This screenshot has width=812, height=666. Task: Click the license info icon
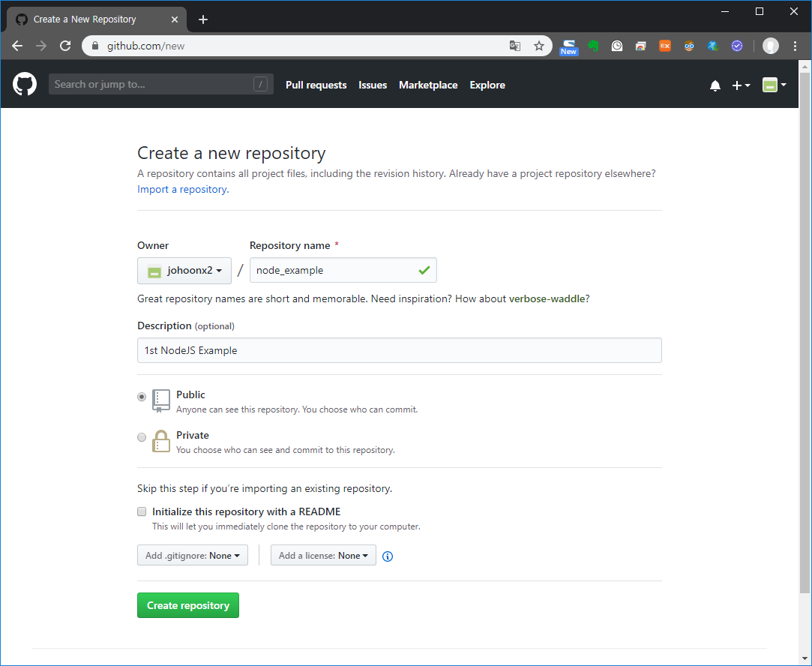point(388,556)
